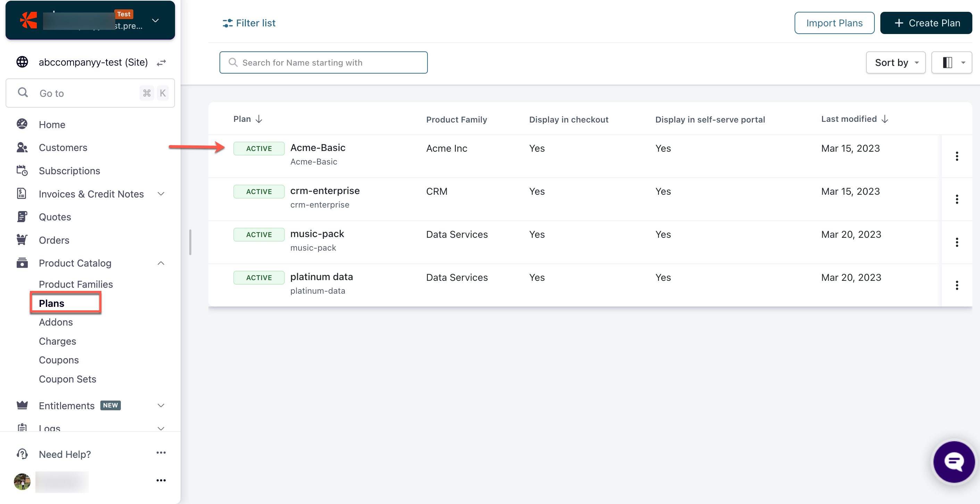Open the column chooser dropdown
Viewport: 980px width, 504px height.
point(952,62)
